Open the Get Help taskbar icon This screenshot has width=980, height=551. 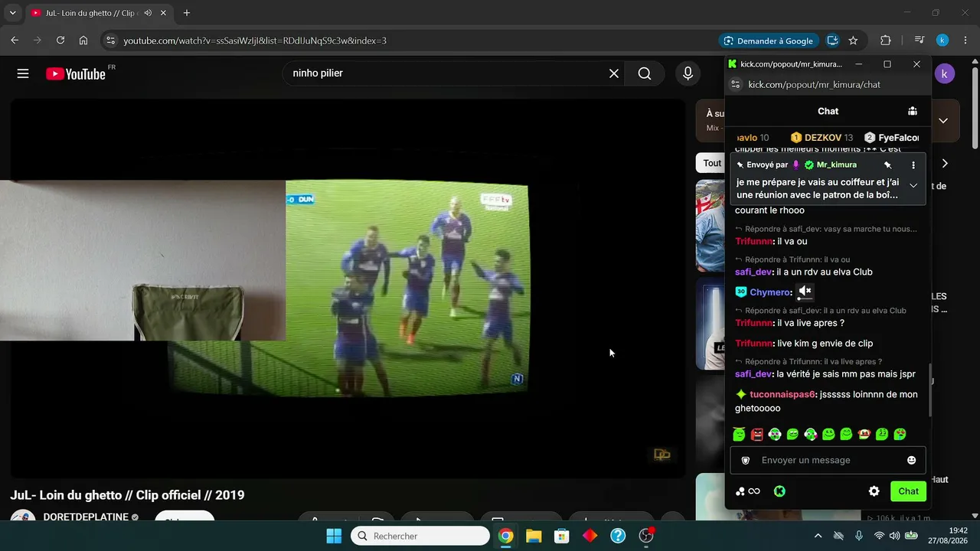618,536
